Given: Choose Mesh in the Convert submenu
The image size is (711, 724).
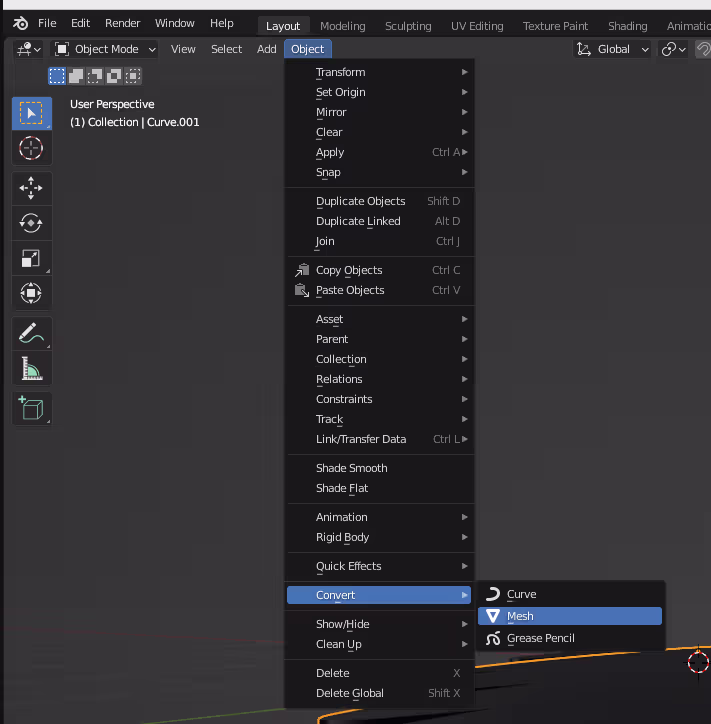Looking at the screenshot, I should click(x=569, y=616).
